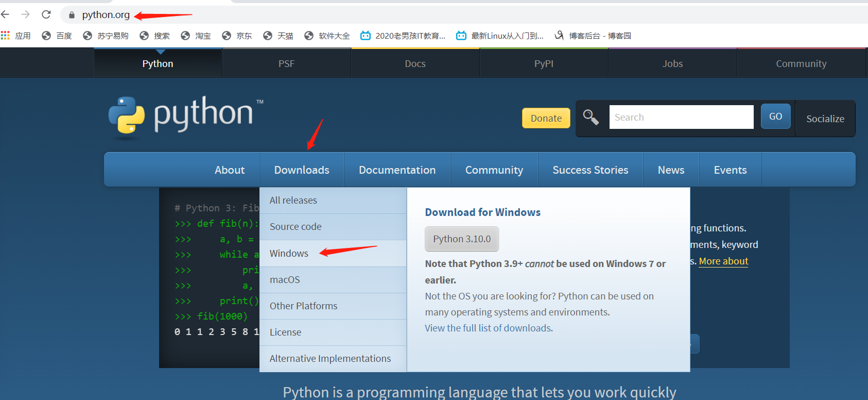Image resolution: width=868 pixels, height=400 pixels.
Task: Focus the Search text field
Action: [681, 117]
